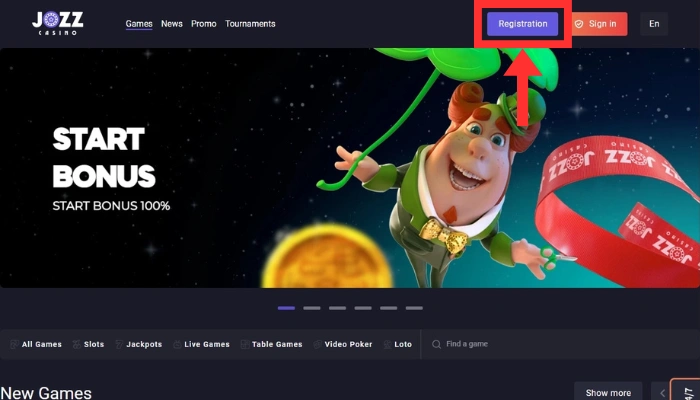Viewport: 700px width, 400px height.
Task: Click Show more for New Games
Action: 608,393
